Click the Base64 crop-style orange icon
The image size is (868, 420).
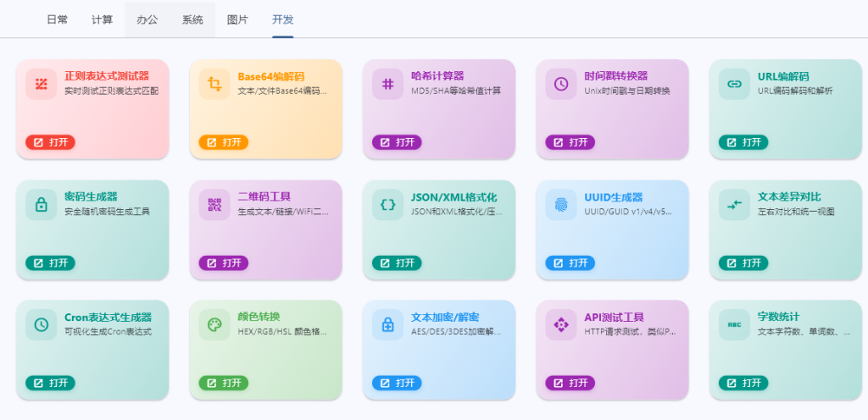214,84
